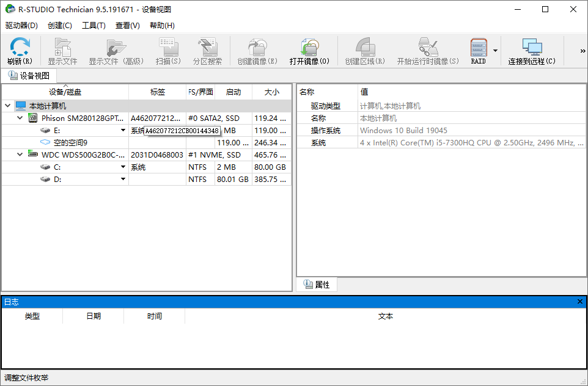Open dropdown arrow beside drive C:

pyautogui.click(x=123, y=167)
